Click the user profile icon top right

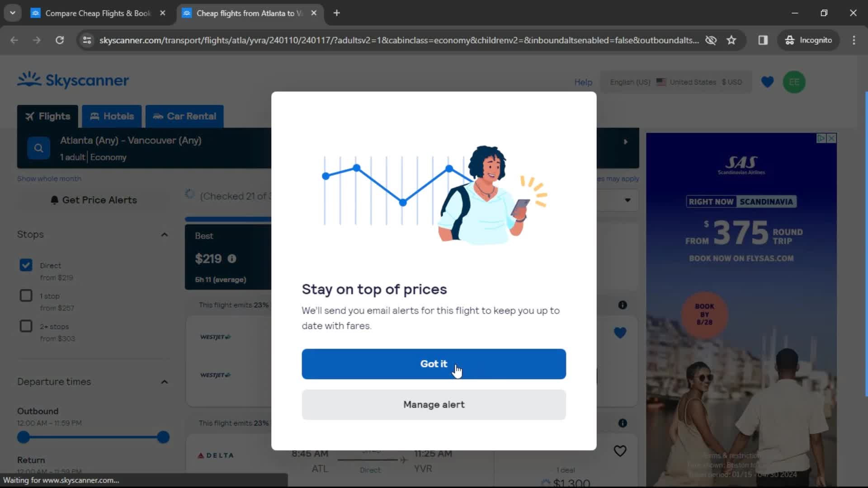coord(793,82)
